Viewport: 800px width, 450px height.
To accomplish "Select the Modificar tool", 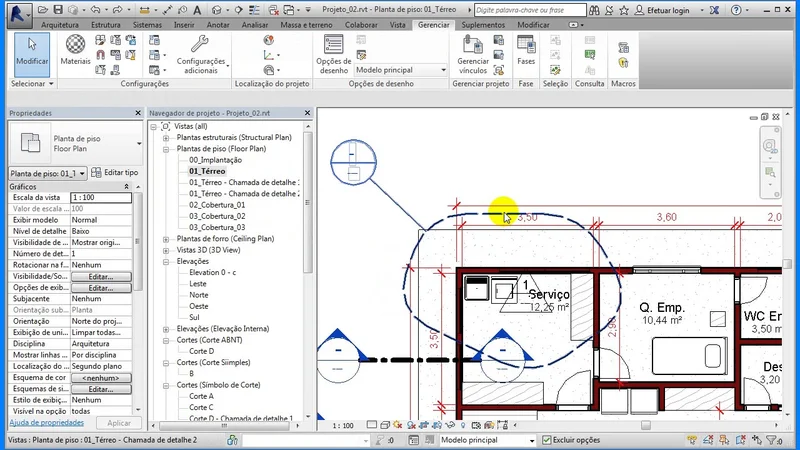I will [x=31, y=51].
